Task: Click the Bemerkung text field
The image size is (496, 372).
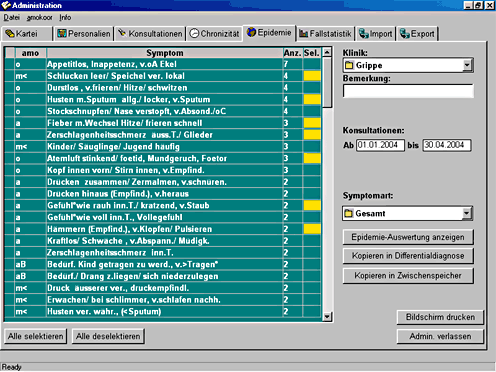Action: point(408,91)
